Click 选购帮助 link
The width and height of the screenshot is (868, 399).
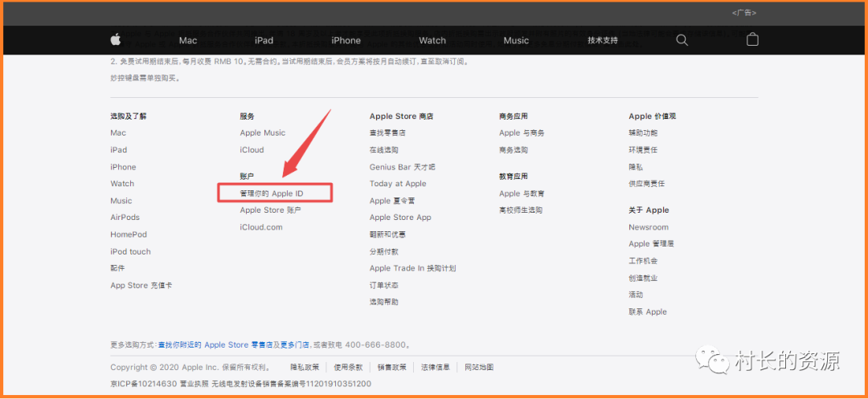coord(383,302)
